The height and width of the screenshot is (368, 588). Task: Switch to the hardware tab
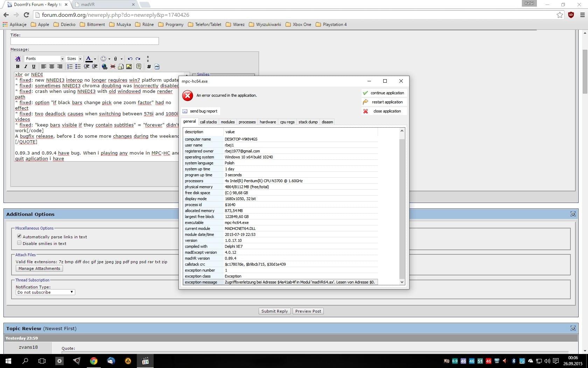(268, 122)
